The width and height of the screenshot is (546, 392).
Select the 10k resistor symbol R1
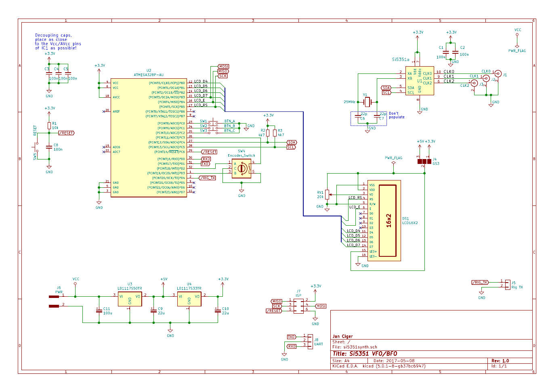point(49,126)
